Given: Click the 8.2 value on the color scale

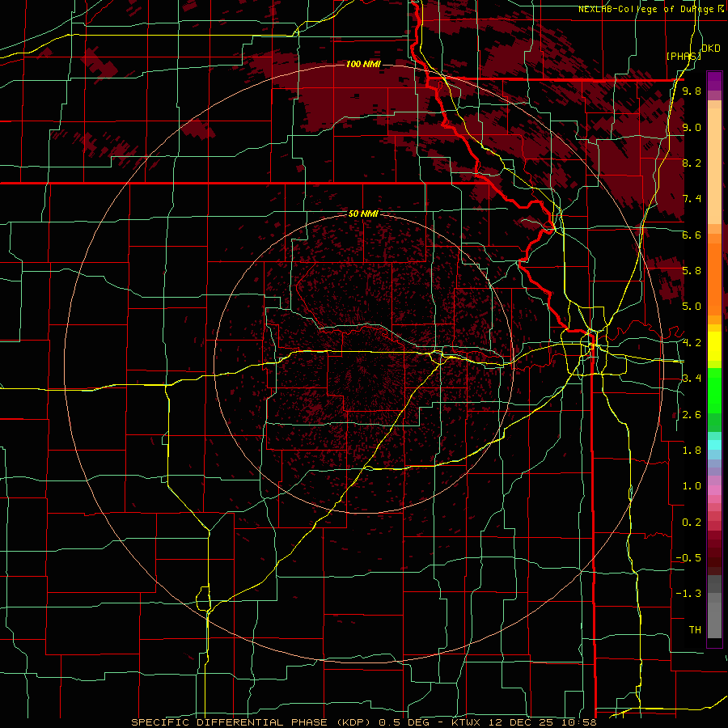Looking at the screenshot, I should [x=692, y=163].
